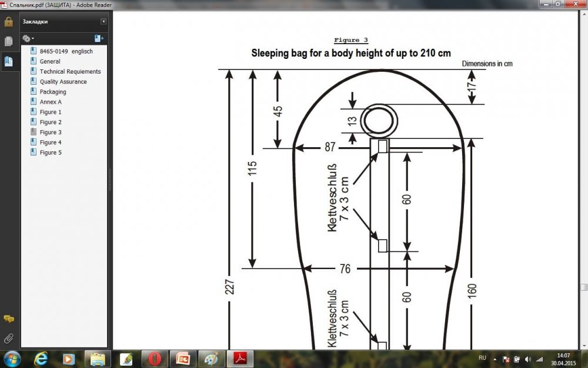Open Internet Explorer in the taskbar
Screen dimensions: 588x368
coord(41,358)
